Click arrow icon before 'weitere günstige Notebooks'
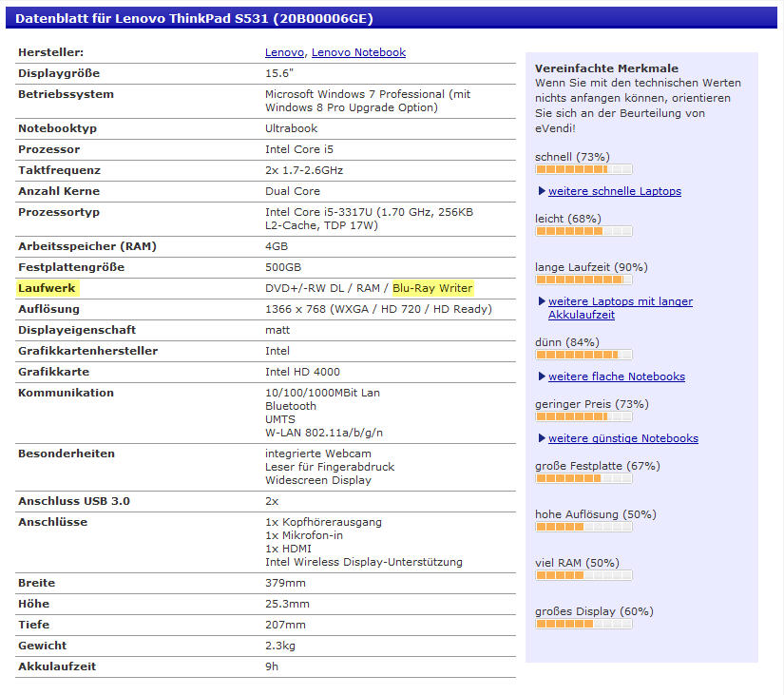Screen dimensions: 784x695 [542, 438]
